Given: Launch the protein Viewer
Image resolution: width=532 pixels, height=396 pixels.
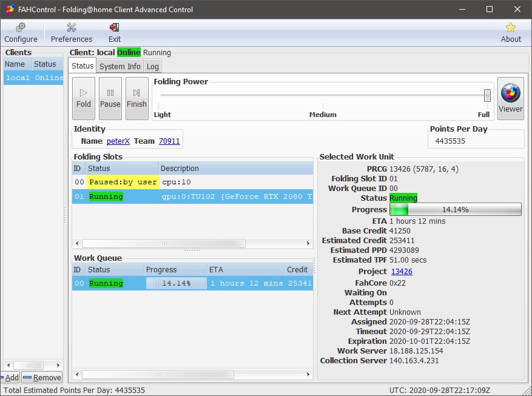Looking at the screenshot, I should (x=510, y=98).
